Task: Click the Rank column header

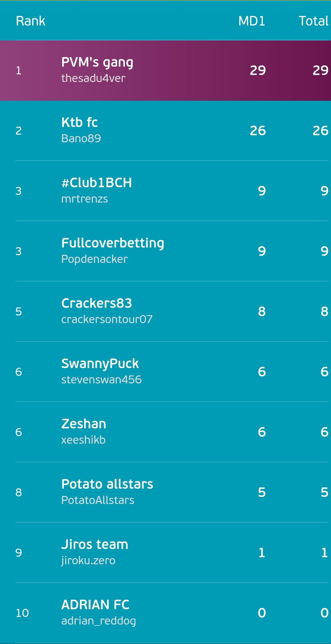Action: (31, 21)
